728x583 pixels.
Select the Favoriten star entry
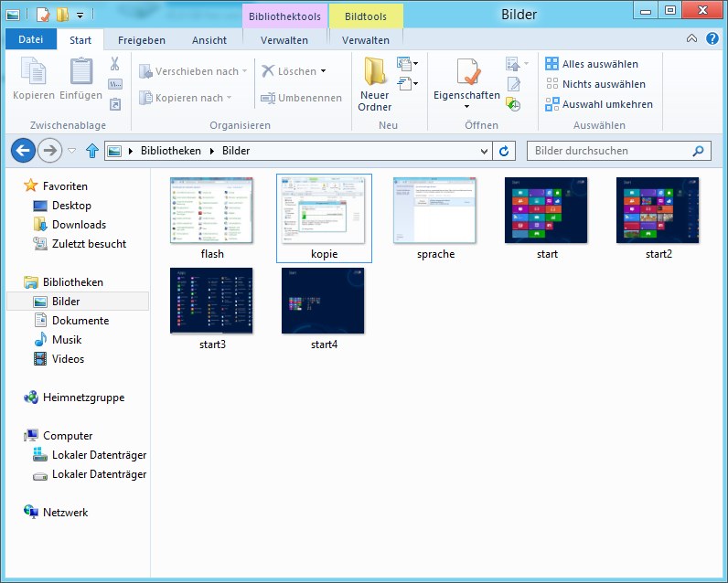(56, 186)
